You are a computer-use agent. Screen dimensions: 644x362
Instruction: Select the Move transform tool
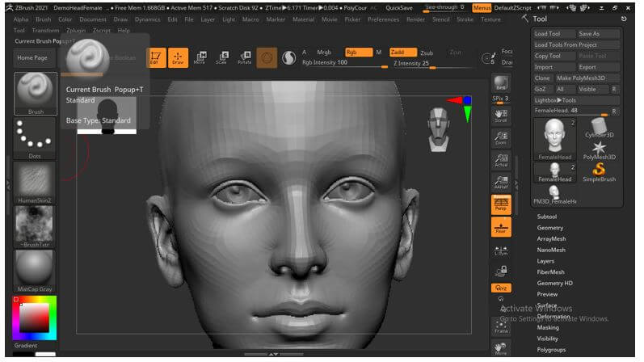[200, 57]
